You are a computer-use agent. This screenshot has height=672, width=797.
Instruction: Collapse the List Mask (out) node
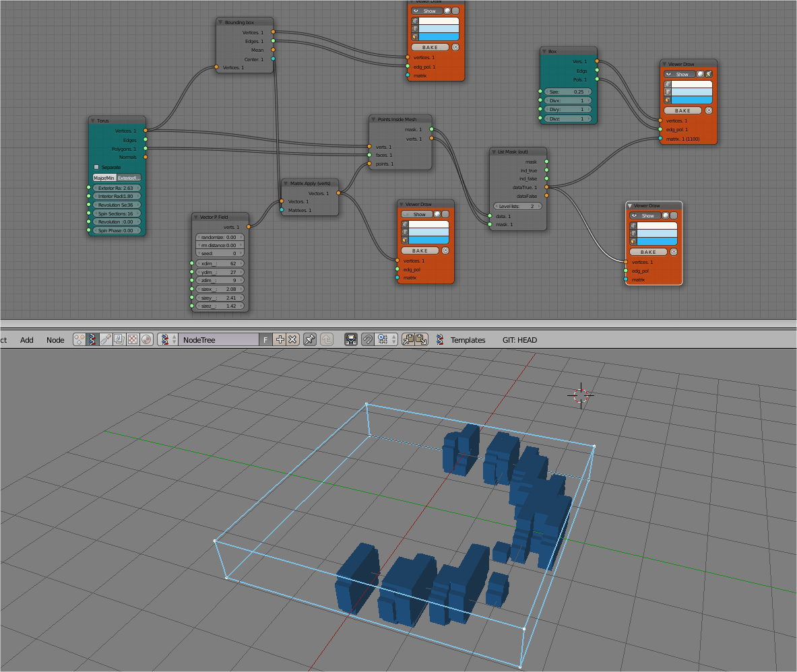coord(493,152)
